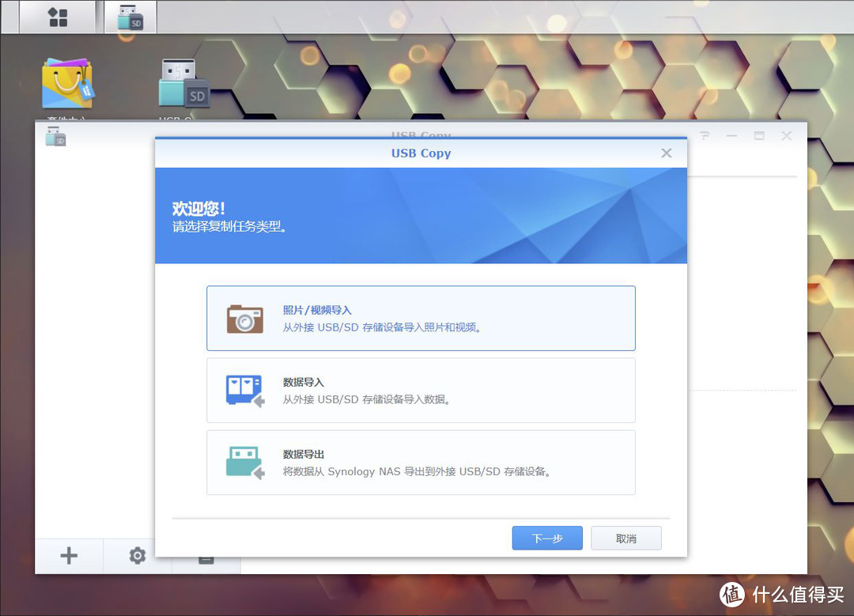Click the data import drive icon

tap(244, 389)
